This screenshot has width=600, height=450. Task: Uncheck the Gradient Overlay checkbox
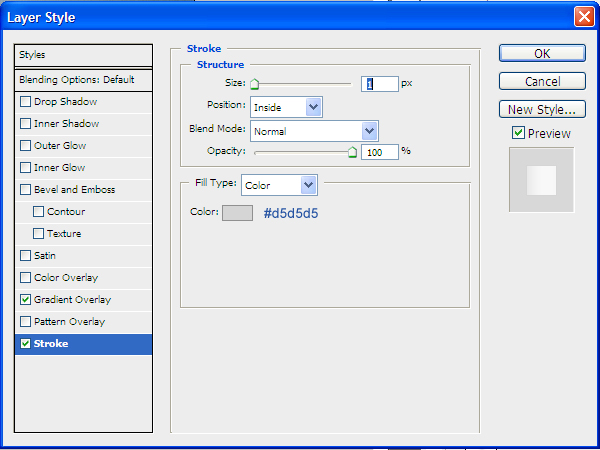[x=26, y=300]
